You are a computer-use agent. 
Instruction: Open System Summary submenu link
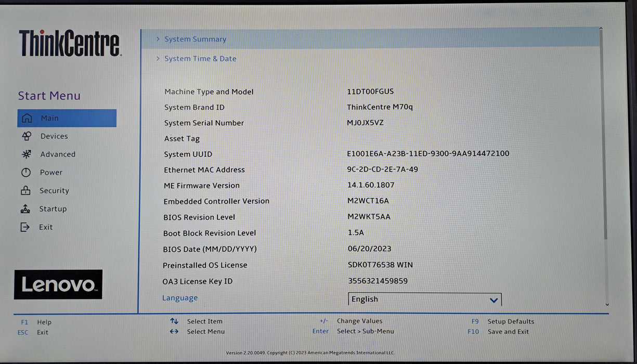(196, 39)
